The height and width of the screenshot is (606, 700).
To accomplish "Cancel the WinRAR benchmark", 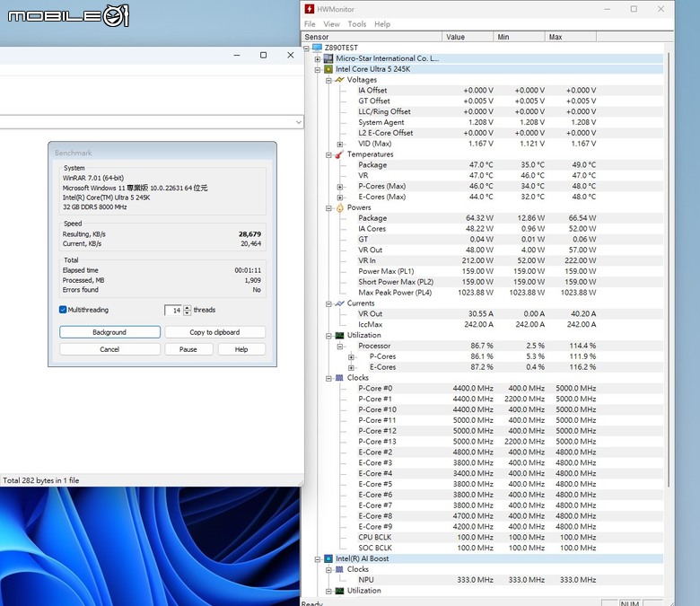I will [109, 349].
